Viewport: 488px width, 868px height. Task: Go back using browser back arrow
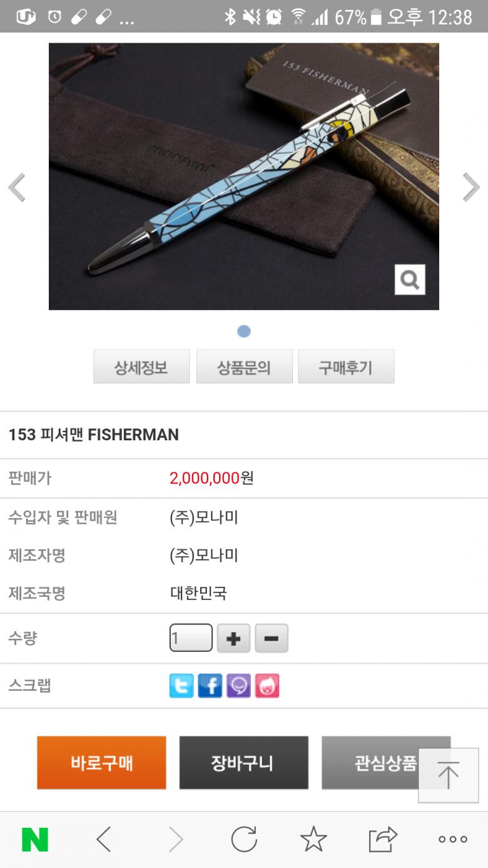coord(104,839)
